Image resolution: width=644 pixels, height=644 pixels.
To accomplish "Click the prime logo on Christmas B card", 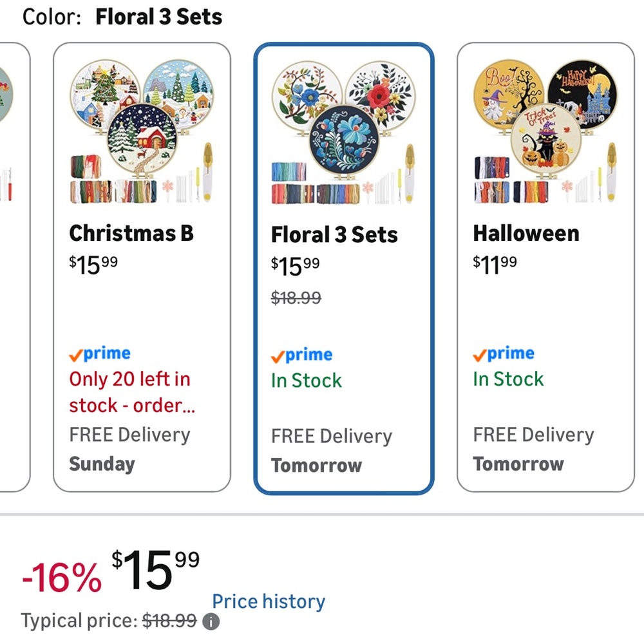I will (x=100, y=354).
